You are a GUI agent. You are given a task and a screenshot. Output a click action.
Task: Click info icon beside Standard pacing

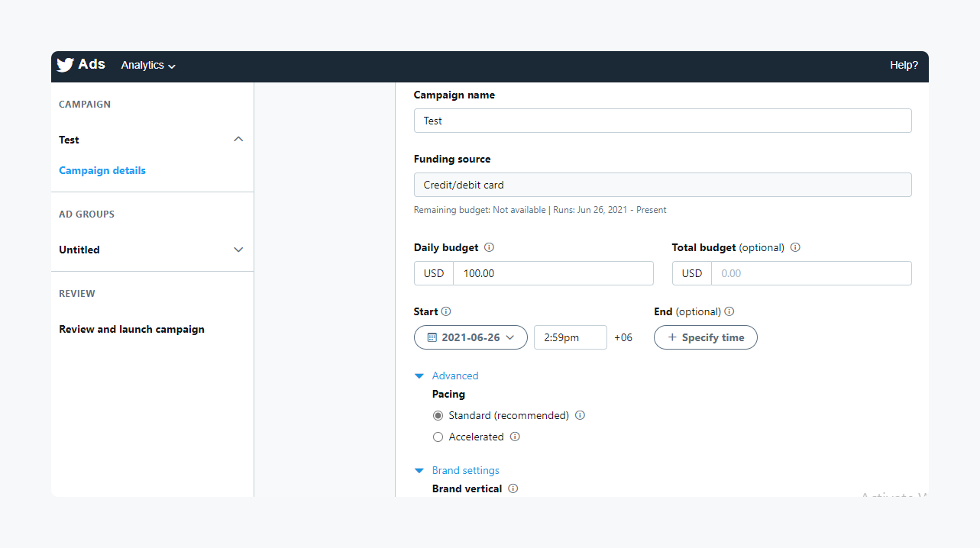coord(580,416)
